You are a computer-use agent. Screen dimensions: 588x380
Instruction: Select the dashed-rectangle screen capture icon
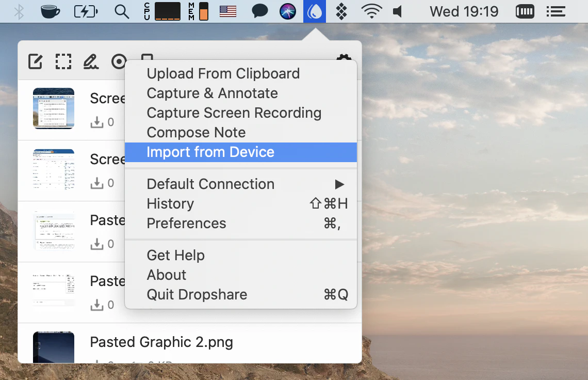(63, 61)
